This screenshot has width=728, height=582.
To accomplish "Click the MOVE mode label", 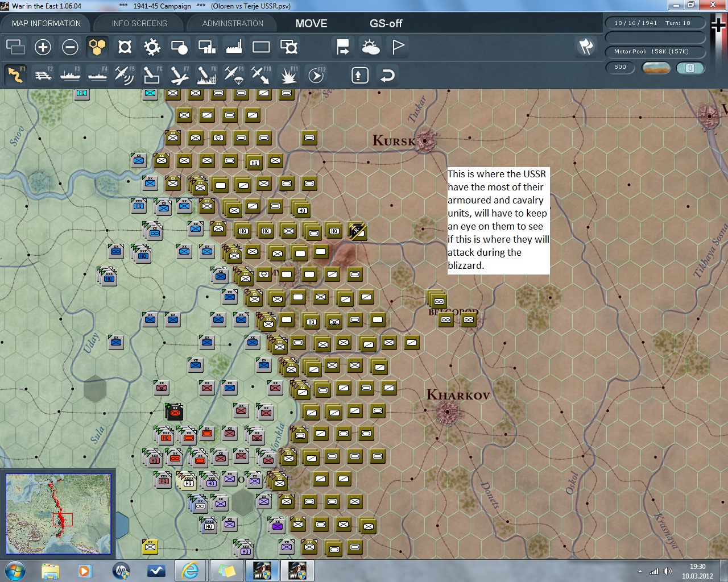I will [x=311, y=23].
